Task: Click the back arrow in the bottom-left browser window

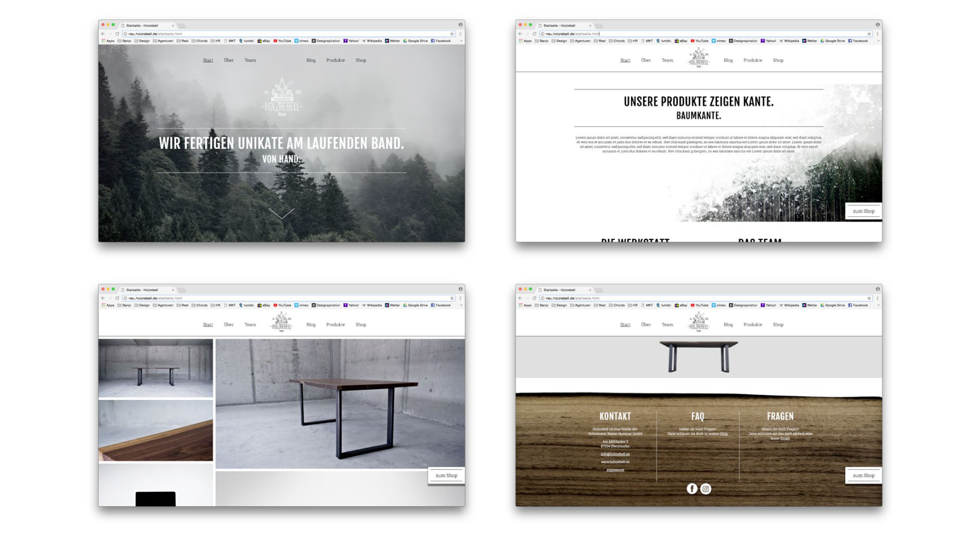Action: (103, 298)
